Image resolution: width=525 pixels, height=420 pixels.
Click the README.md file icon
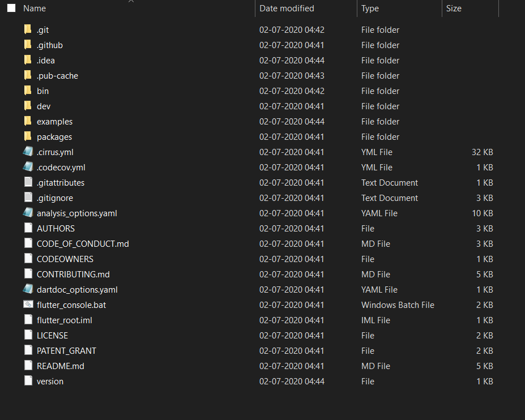pos(28,366)
